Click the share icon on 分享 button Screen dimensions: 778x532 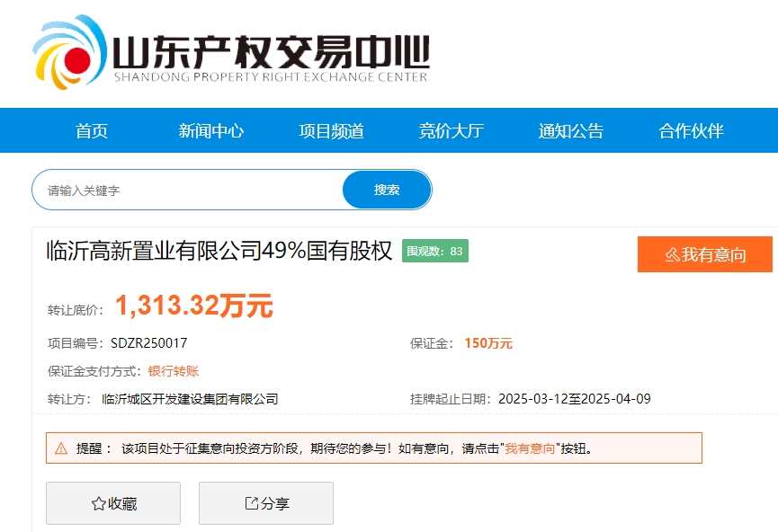point(252,503)
